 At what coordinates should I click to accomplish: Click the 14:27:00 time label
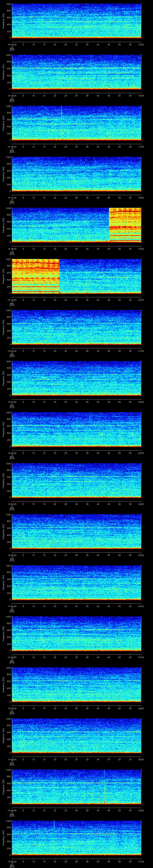coord(12,708)
